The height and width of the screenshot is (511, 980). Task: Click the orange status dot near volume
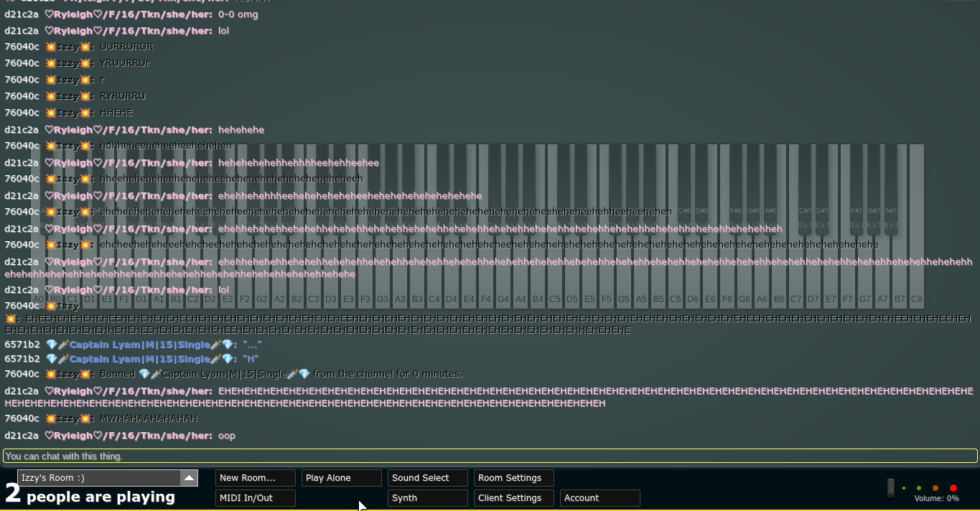935,488
